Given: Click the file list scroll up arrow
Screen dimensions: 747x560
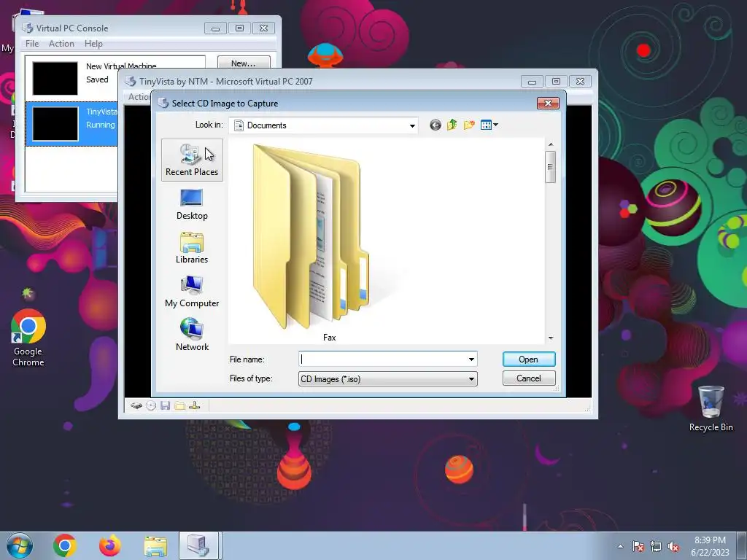Looking at the screenshot, I should pyautogui.click(x=551, y=144).
